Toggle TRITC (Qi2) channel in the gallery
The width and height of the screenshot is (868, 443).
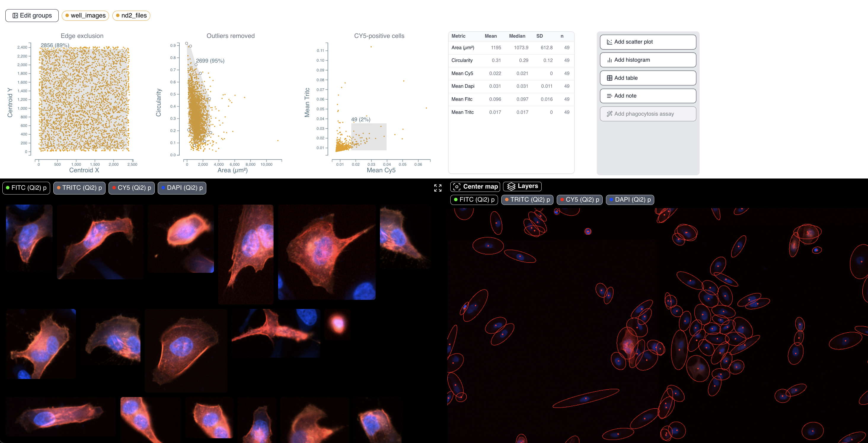[79, 188]
